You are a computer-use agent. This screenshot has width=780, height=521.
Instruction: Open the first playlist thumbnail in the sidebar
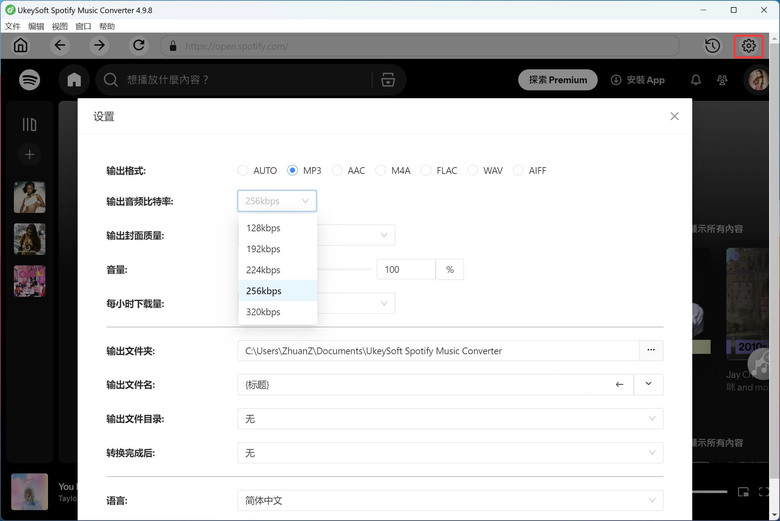point(29,197)
